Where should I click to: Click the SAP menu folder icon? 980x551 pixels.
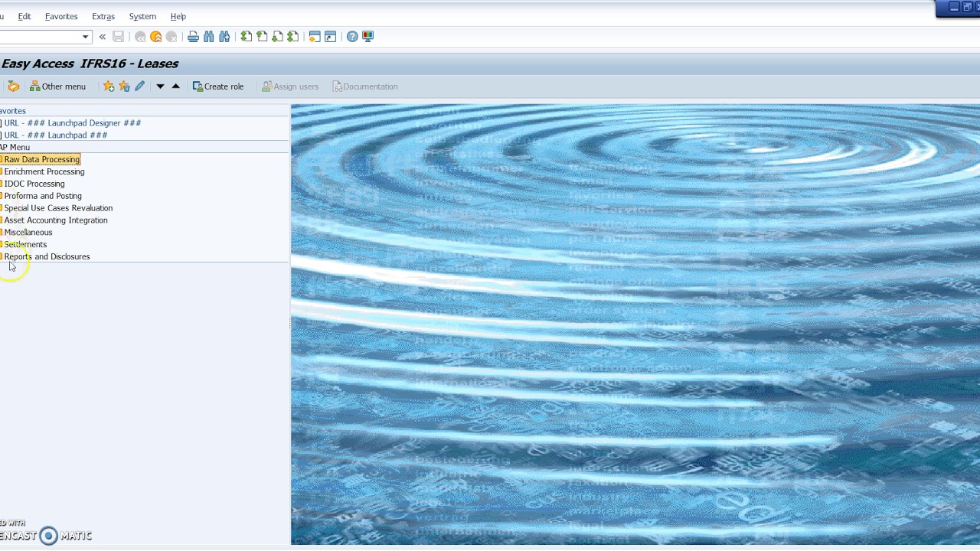click(13, 86)
